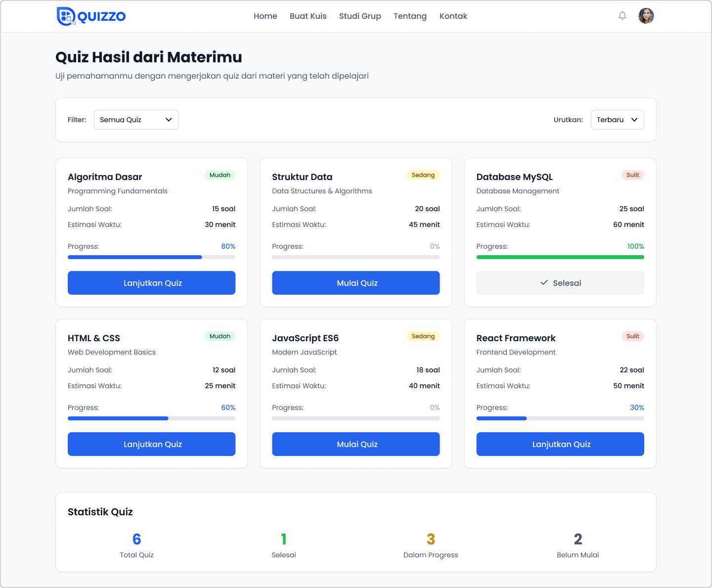Click the Belum Mulai statistic number 2
Image resolution: width=712 pixels, height=588 pixels.
tap(578, 539)
